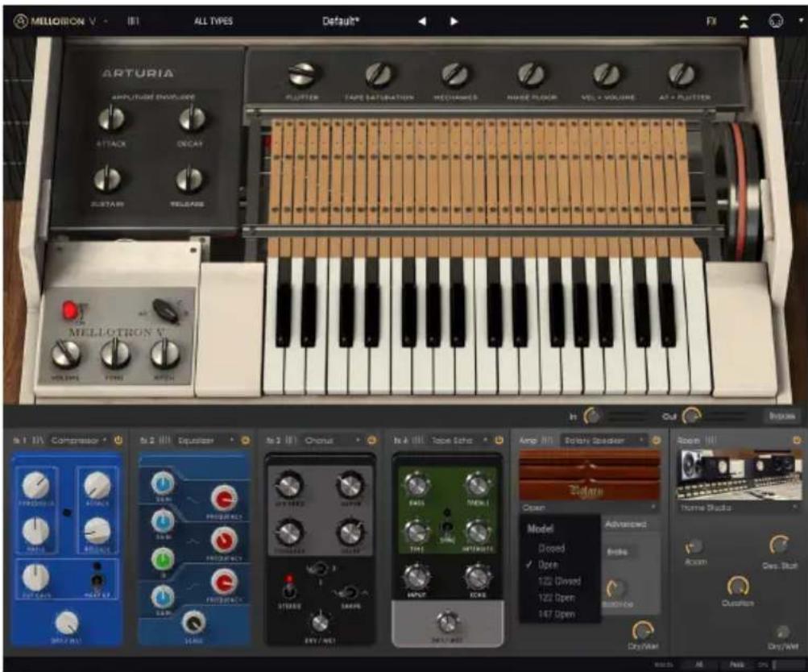Click the ALL TYPES filter button

(213, 21)
